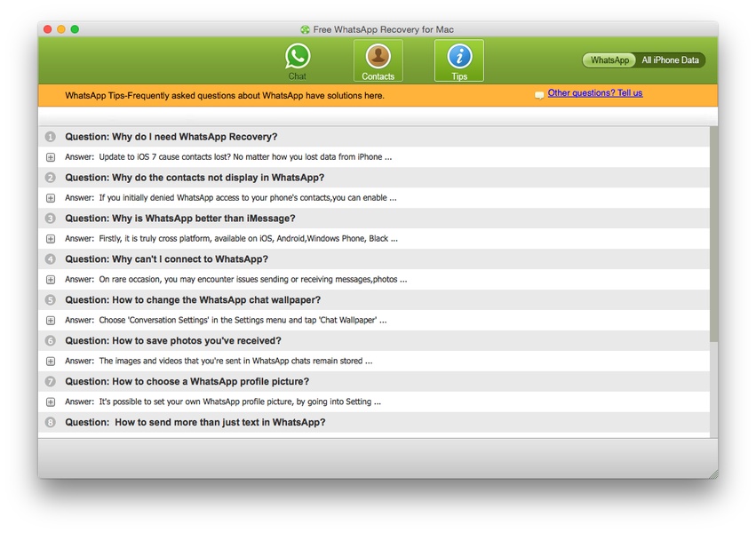The height and width of the screenshot is (533, 756).
Task: Expand answer about truly cross platform
Action: point(51,239)
